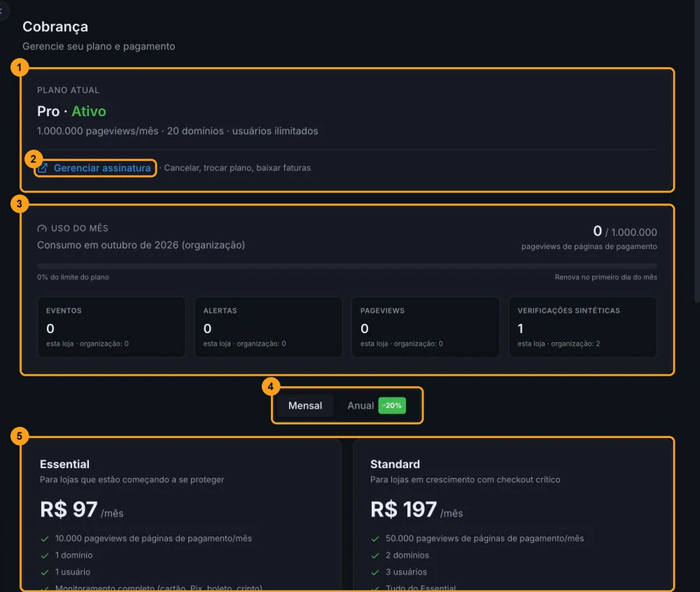Open the Gerenciar assinatura link

coord(101,168)
